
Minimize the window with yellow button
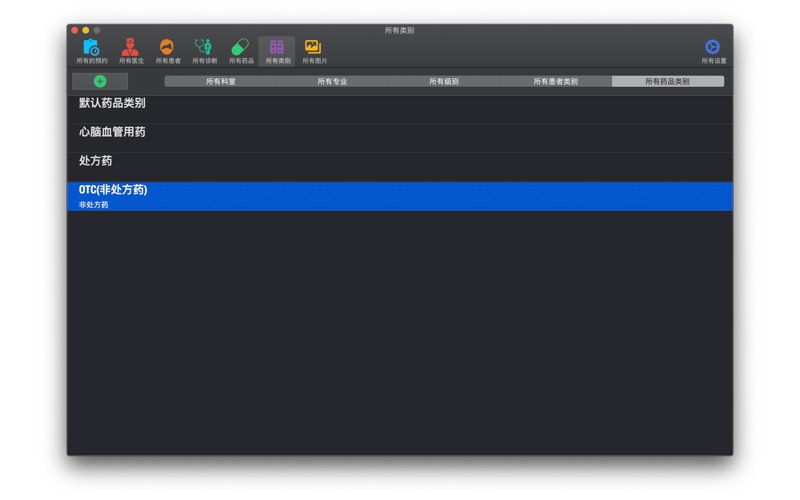point(86,30)
